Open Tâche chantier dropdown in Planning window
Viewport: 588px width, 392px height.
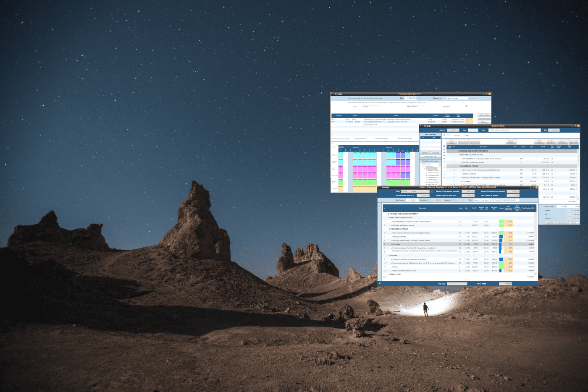coord(416,107)
